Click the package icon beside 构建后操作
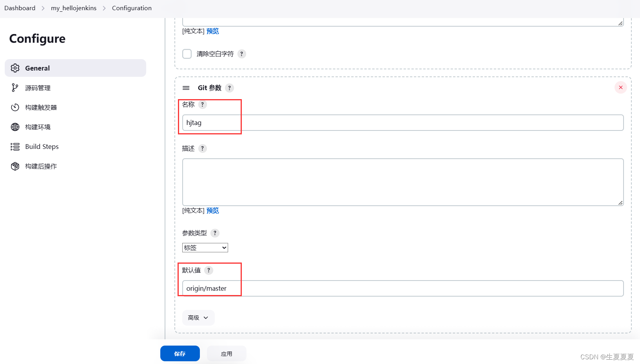The width and height of the screenshot is (640, 364). (15, 166)
